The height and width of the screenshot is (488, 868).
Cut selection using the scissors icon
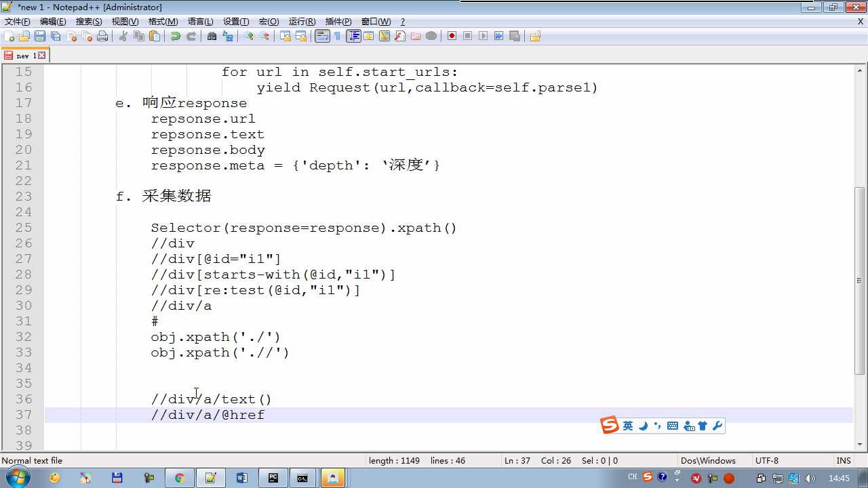(x=123, y=37)
